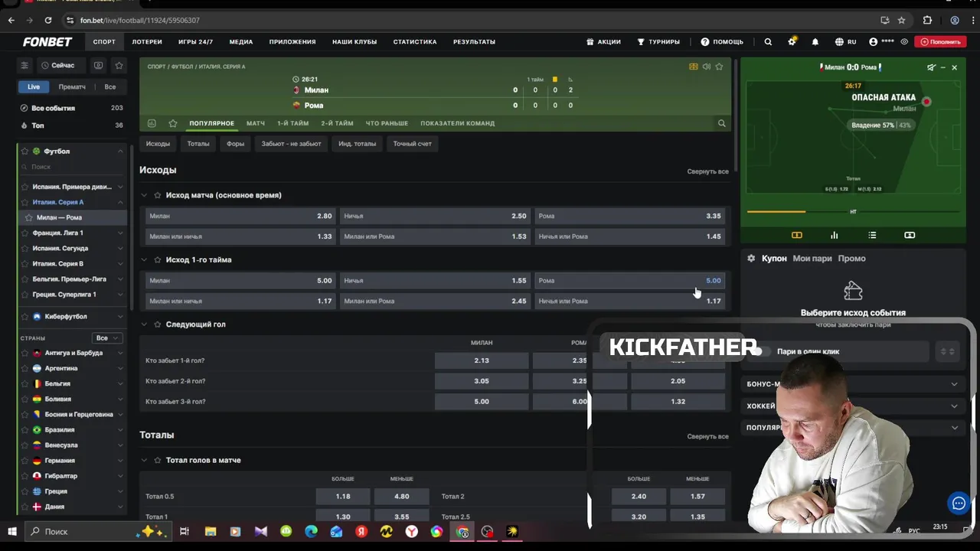Open favorites star icon next to Сейчас
The width and height of the screenshot is (980, 551).
[x=119, y=66]
